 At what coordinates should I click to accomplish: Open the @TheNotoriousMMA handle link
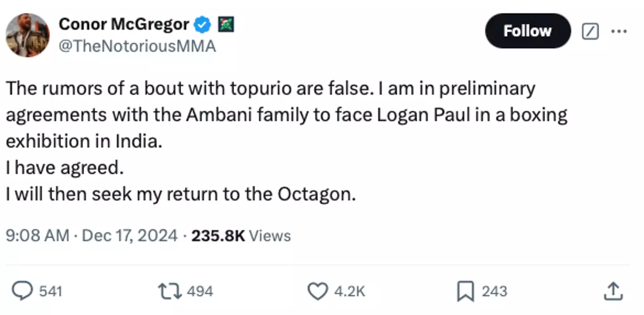[x=137, y=46]
